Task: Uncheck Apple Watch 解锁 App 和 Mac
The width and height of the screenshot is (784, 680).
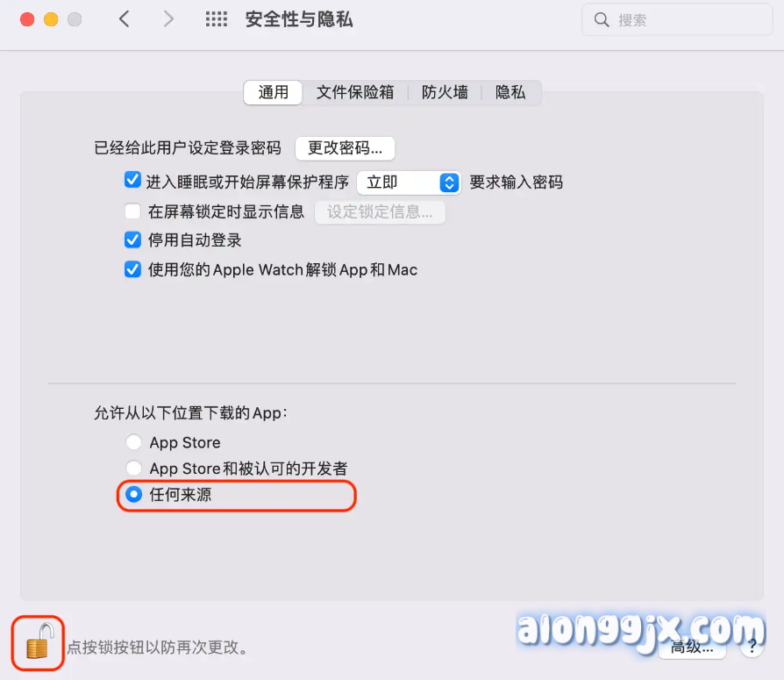Action: (132, 269)
